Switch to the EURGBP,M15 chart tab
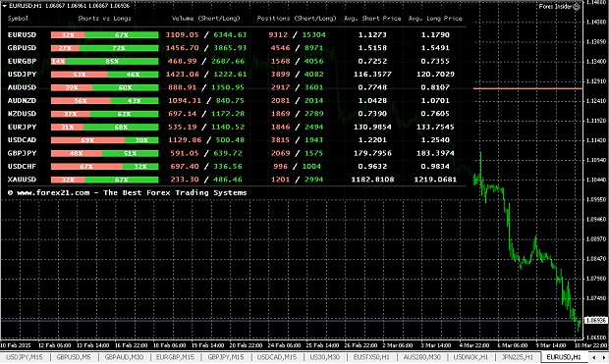Image resolution: width=609 pixels, height=364 pixels. click(175, 357)
